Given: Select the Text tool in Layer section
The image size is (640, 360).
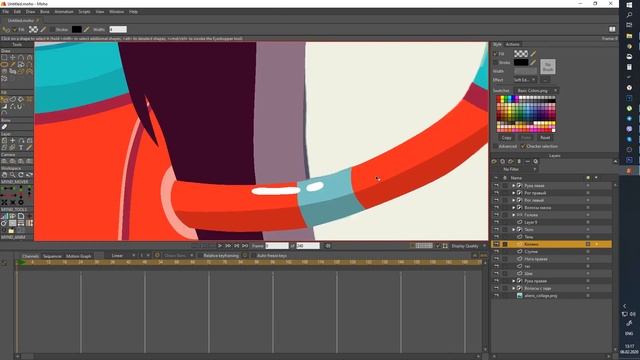Looking at the screenshot, I should point(21,147).
